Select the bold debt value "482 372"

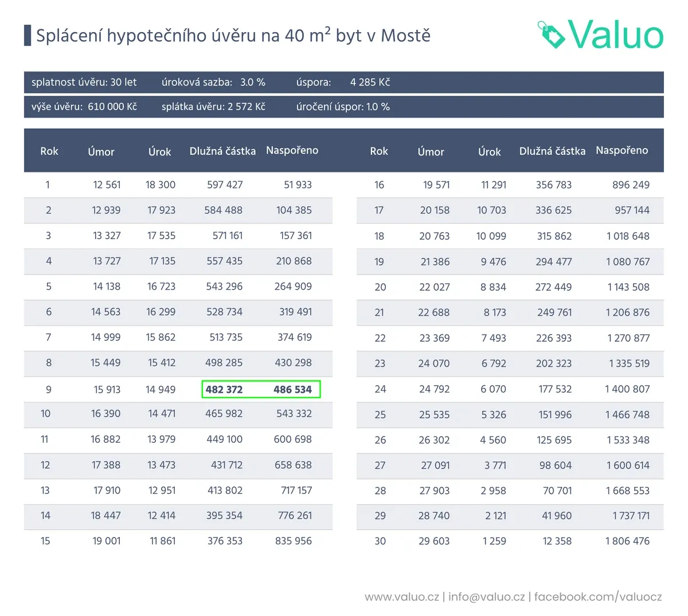[x=224, y=389]
